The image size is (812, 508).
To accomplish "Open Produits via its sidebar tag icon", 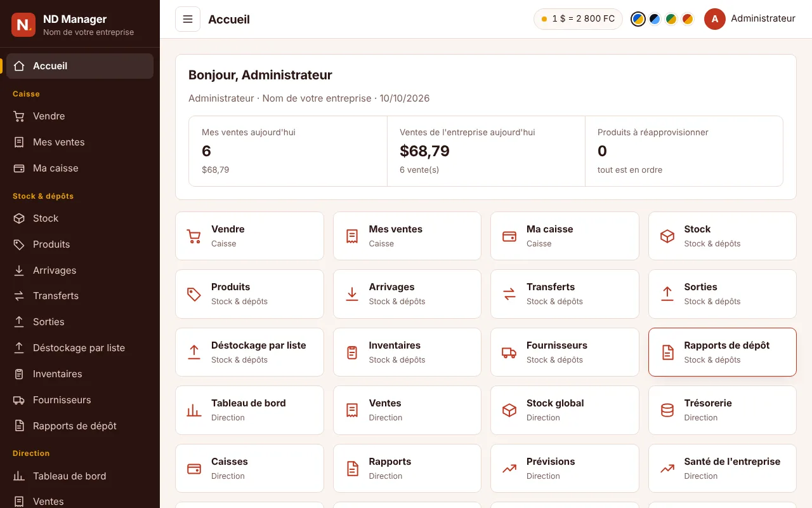I will coord(19,244).
